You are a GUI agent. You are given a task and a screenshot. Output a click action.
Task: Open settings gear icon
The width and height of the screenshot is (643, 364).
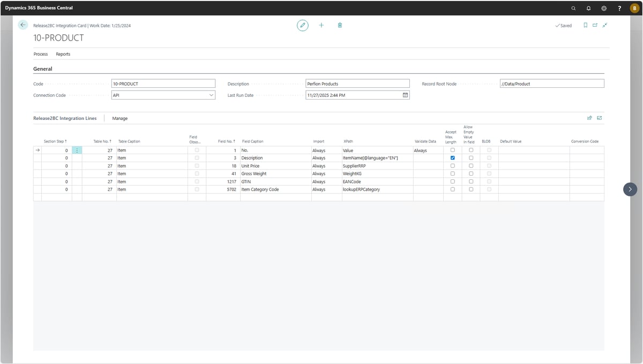coord(604,8)
